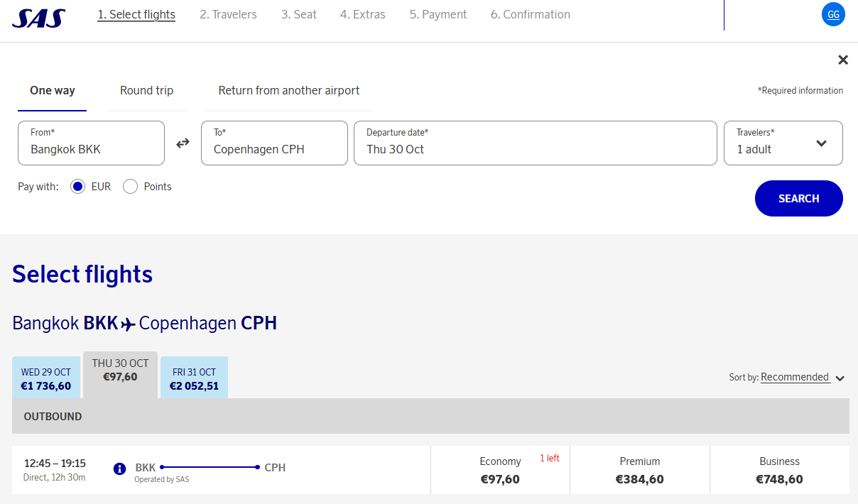Screen dimensions: 858x504
Task: Choose the Business fare €748,60
Action: click(779, 470)
